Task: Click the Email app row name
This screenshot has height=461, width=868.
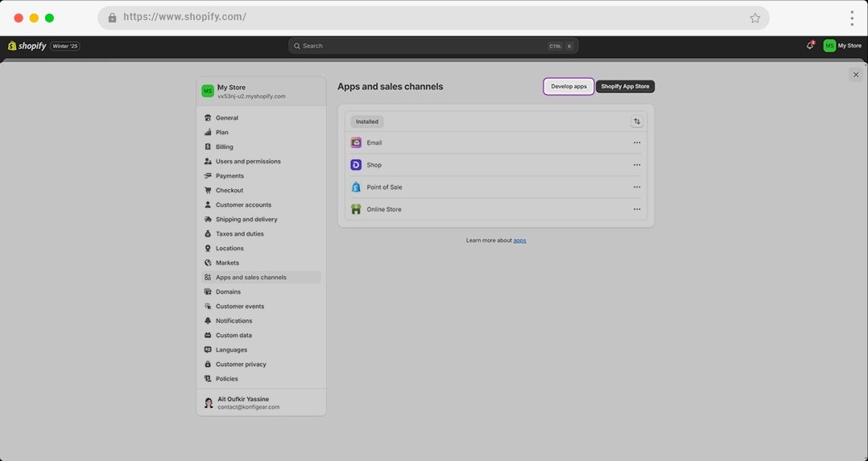Action: (374, 142)
